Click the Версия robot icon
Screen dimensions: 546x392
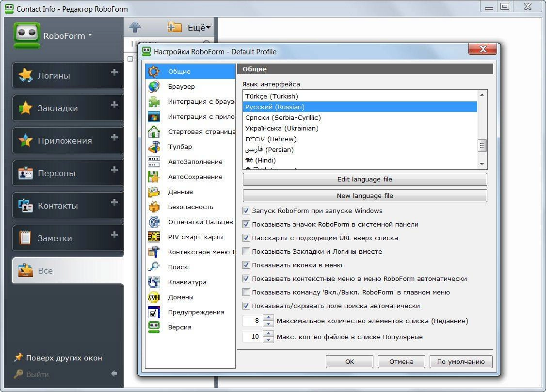pos(154,327)
